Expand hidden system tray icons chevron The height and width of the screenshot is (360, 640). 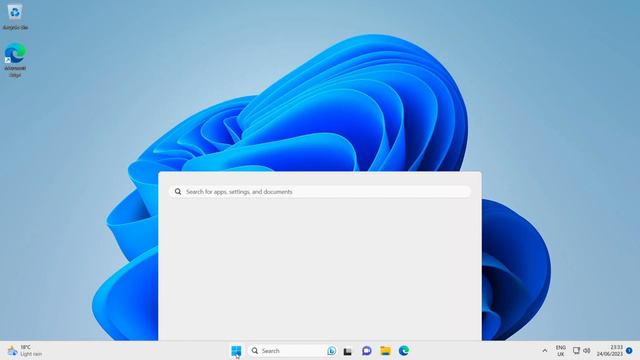(x=544, y=351)
